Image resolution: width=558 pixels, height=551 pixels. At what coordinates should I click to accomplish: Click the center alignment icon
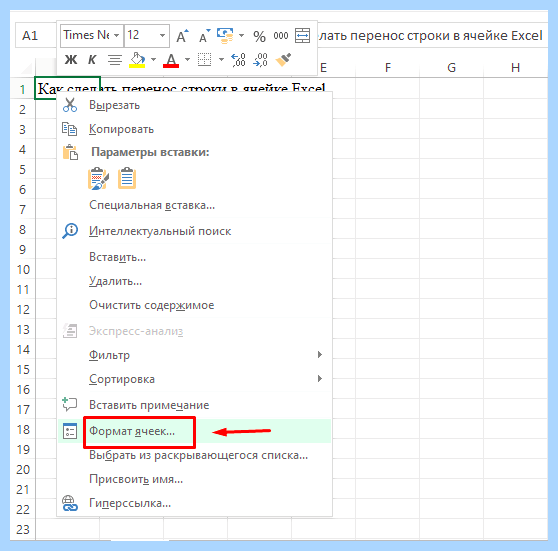pyautogui.click(x=115, y=60)
